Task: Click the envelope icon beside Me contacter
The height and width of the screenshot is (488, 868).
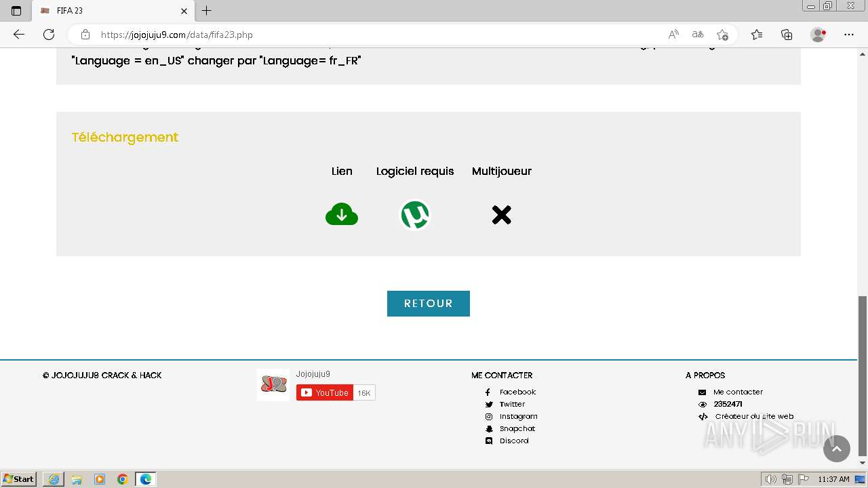Action: click(702, 392)
